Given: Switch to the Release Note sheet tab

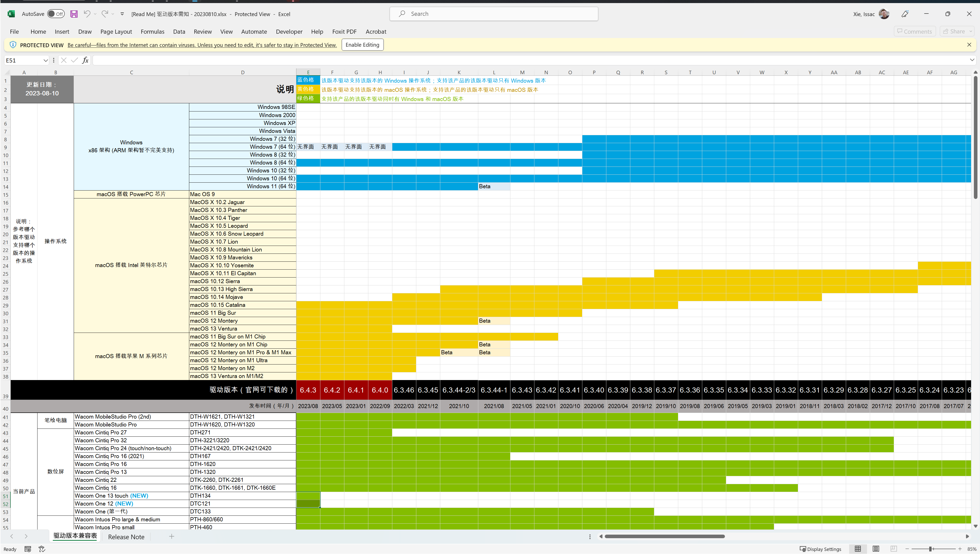Looking at the screenshot, I should click(x=126, y=537).
